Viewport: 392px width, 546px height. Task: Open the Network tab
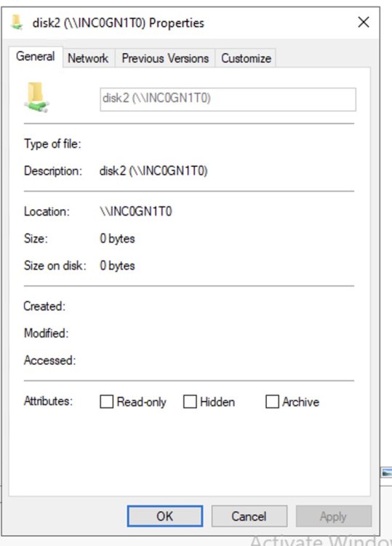point(88,58)
